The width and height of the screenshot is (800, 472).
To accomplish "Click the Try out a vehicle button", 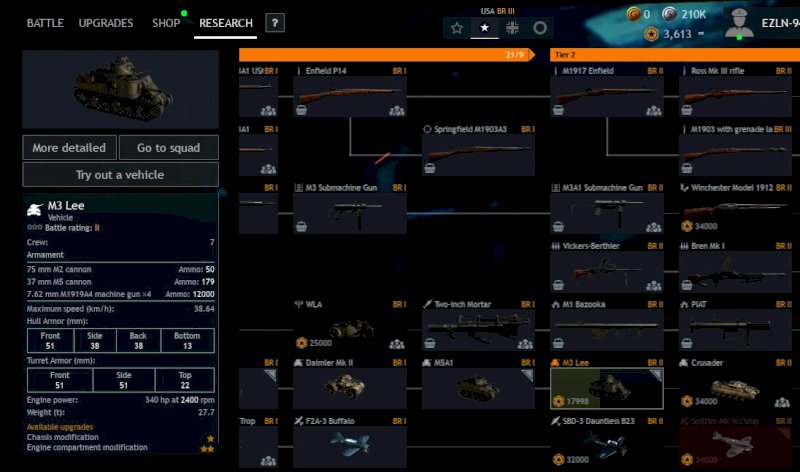I will pyautogui.click(x=120, y=175).
